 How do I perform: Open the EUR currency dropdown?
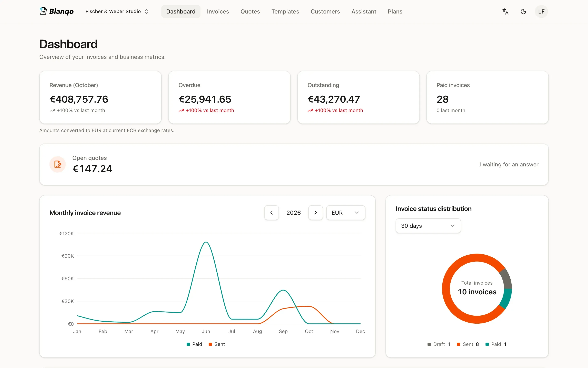pyautogui.click(x=345, y=213)
